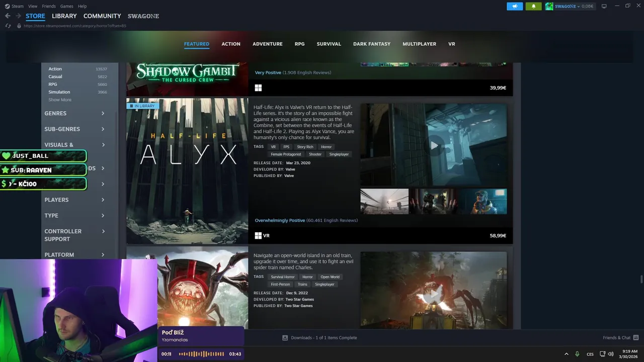The height and width of the screenshot is (362, 644).
Task: Click the CES language indicator
Action: click(590, 354)
